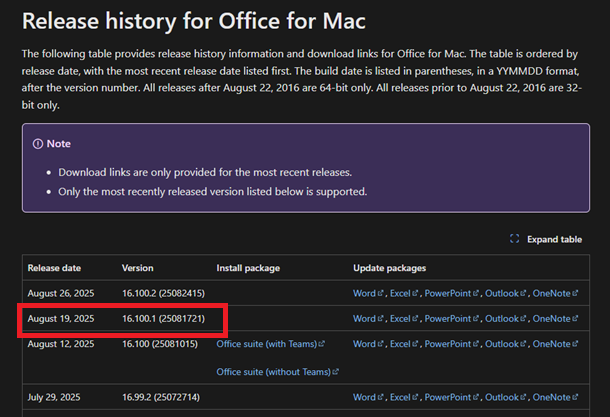
Task: Download Office suite (with Teams) package
Action: 270,344
